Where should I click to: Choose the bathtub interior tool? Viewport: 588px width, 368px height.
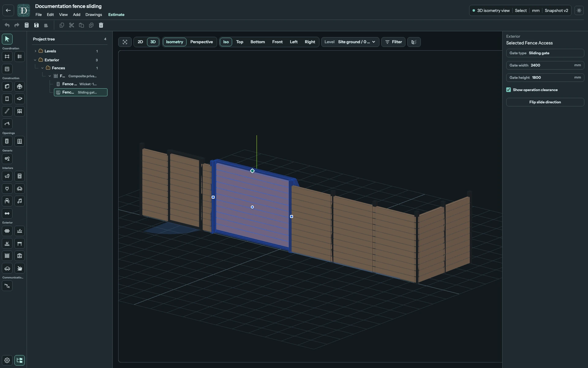pyautogui.click(x=7, y=176)
